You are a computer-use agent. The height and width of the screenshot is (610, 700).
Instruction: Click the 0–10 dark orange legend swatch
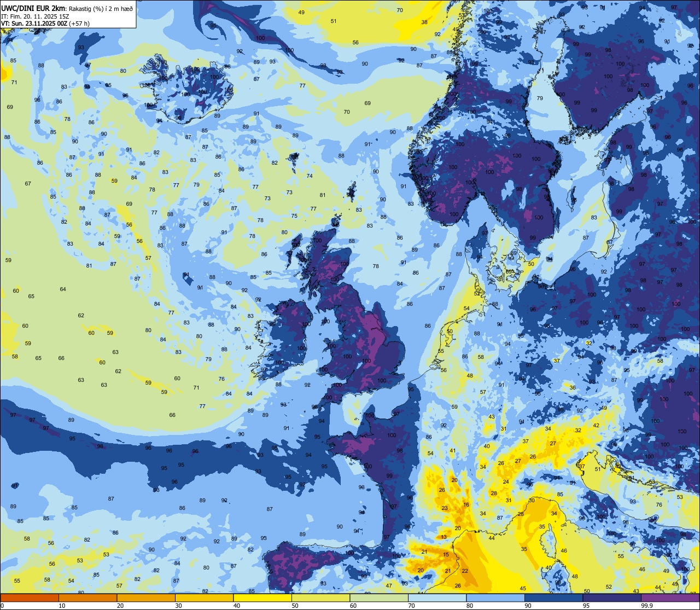point(30,597)
